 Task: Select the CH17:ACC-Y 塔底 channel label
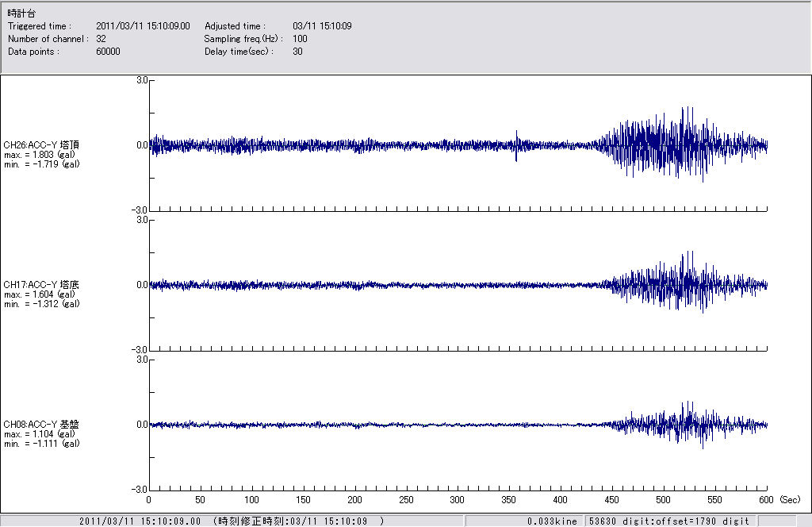click(x=41, y=284)
